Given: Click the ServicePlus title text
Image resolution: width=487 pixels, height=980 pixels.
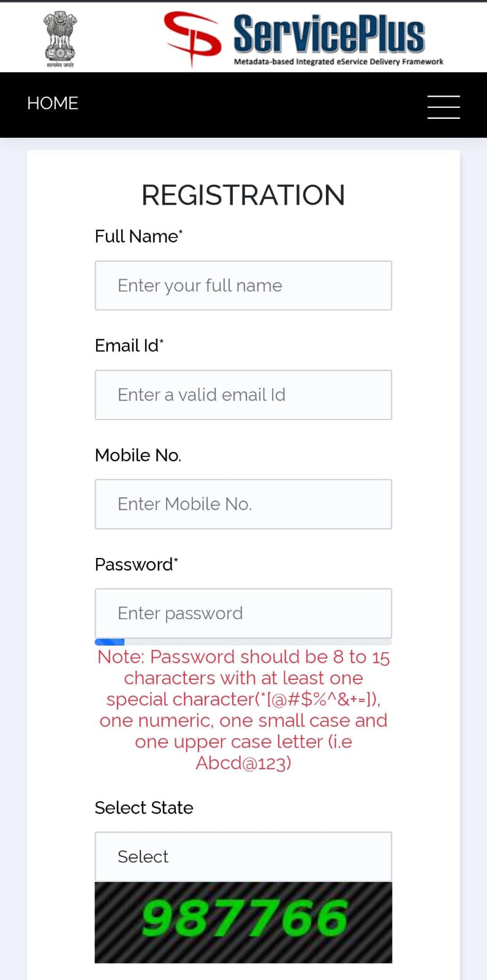Looking at the screenshot, I should (x=329, y=34).
